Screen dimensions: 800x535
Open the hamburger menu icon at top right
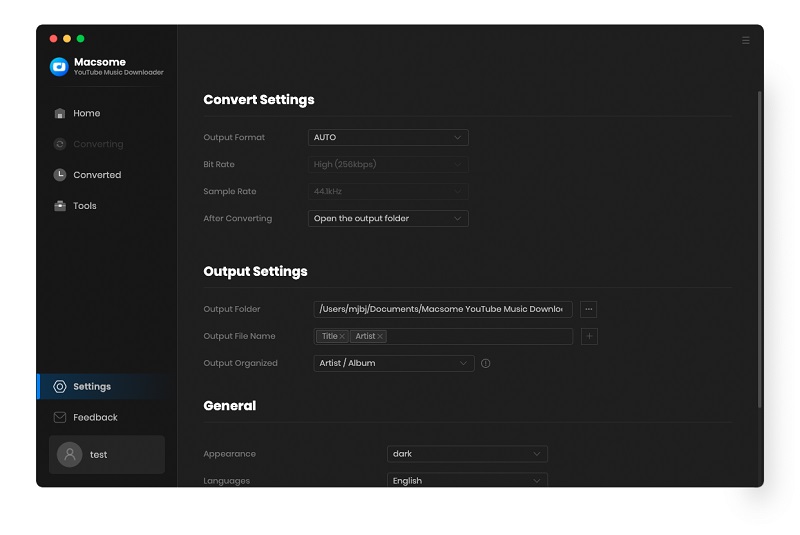pos(745,40)
